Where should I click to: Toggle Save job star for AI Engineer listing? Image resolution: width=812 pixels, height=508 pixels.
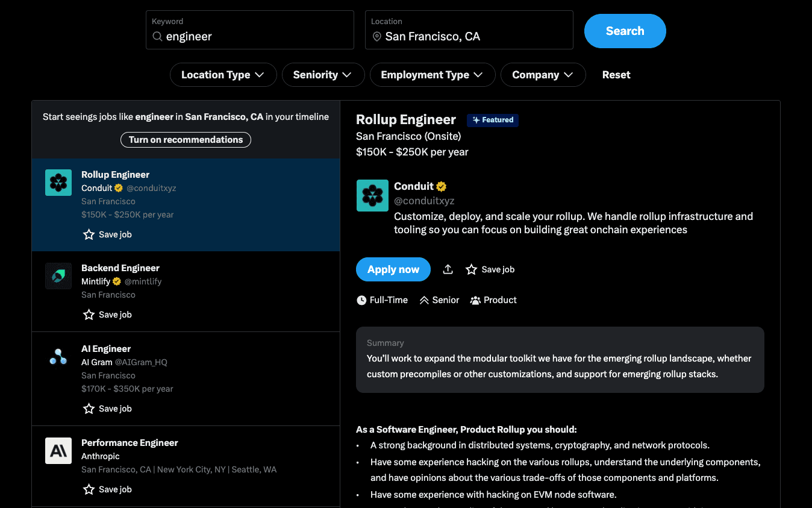89,409
